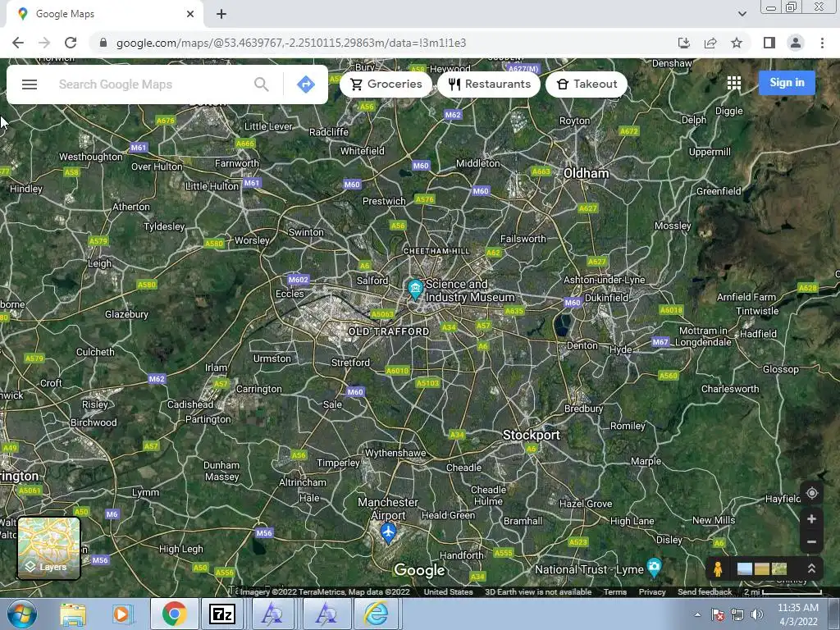Screen dimensions: 840x630
Task: Click the Salford map label
Action: (x=372, y=281)
